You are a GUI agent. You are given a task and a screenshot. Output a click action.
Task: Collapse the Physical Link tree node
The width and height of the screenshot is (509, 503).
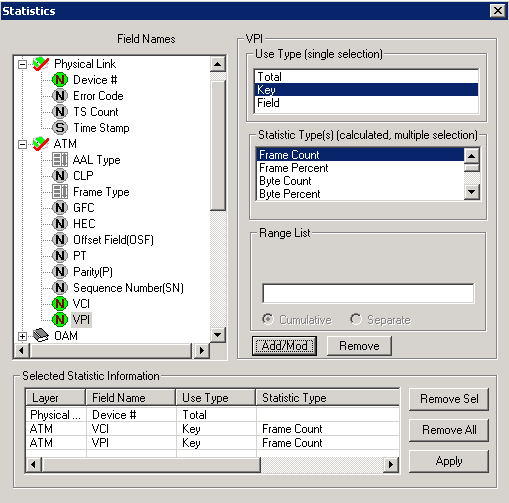tap(22, 64)
